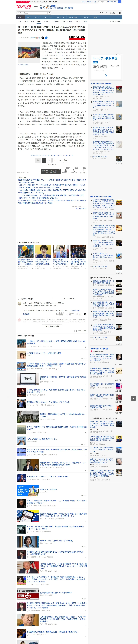Click うーん reaction on comment

click(x=79, y=314)
